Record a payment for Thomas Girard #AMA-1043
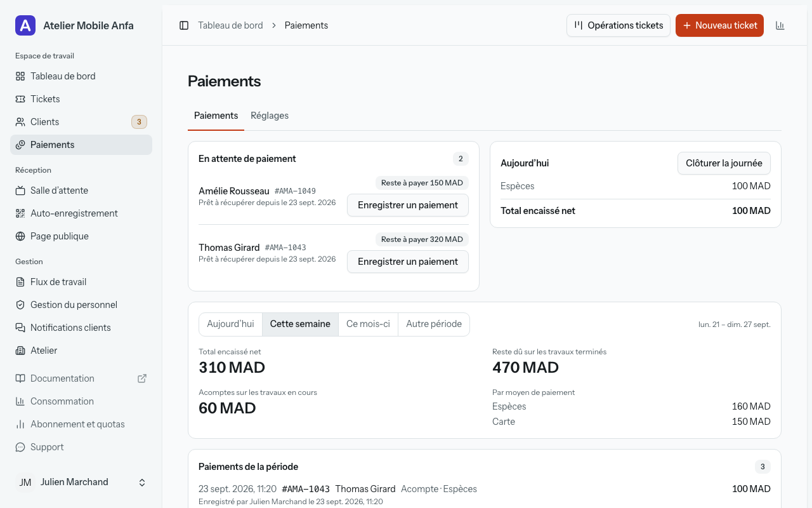The width and height of the screenshot is (812, 508). coord(408,262)
